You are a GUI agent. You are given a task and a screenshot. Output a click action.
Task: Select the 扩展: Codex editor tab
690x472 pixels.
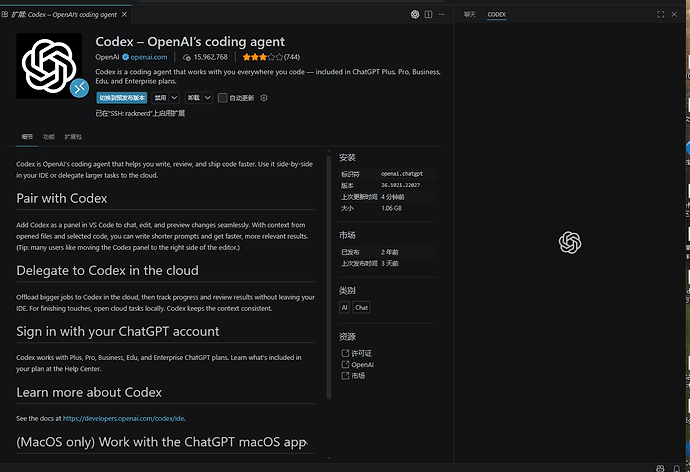[x=64, y=15]
